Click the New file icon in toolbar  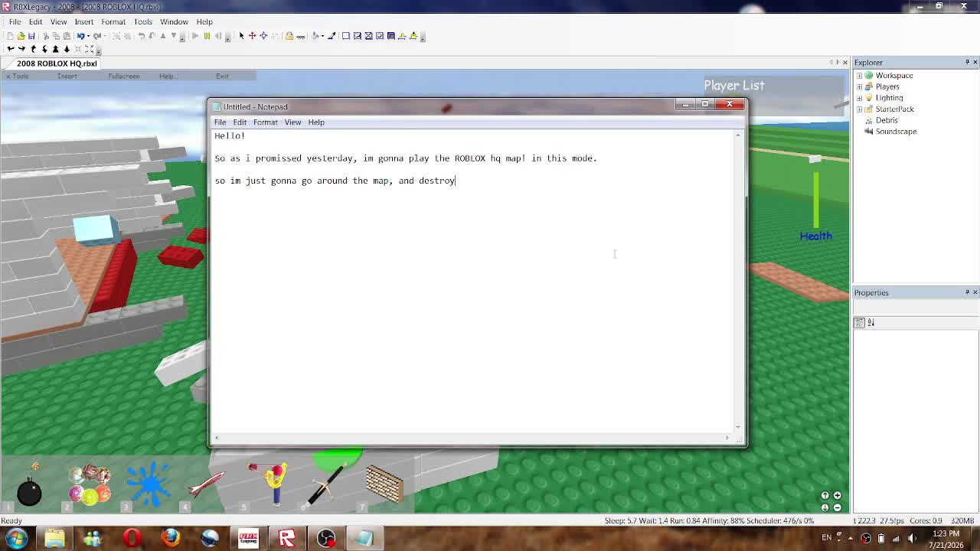[11, 36]
